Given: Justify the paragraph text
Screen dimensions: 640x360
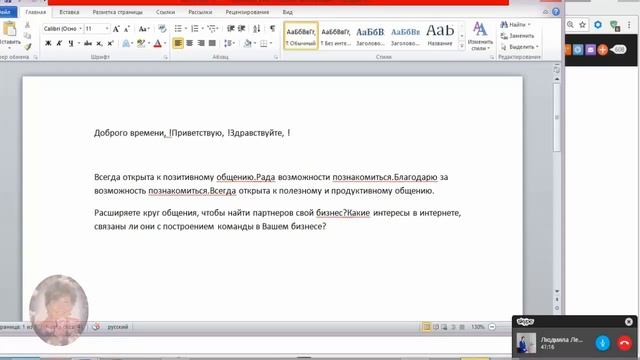Looking at the screenshot, I should point(212,43).
